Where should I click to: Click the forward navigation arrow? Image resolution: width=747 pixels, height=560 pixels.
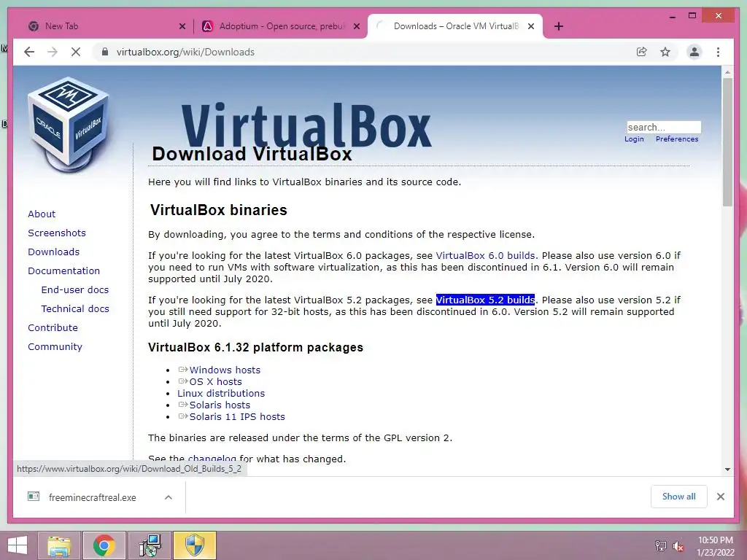(53, 52)
